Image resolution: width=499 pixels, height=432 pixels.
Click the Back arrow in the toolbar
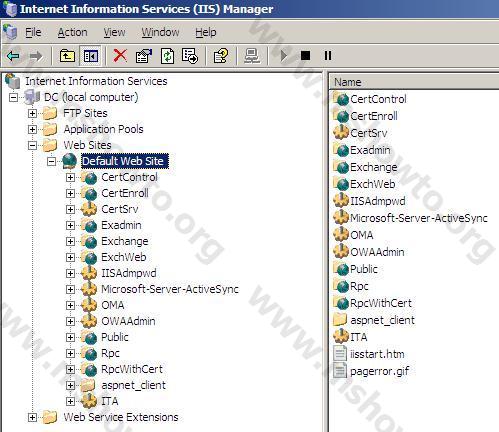point(13,56)
